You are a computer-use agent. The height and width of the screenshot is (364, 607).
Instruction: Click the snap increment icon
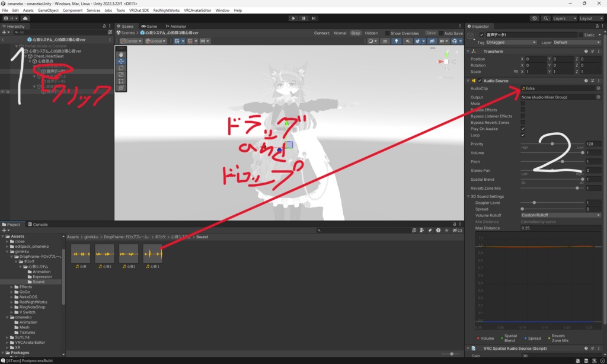pyautogui.click(x=203, y=41)
